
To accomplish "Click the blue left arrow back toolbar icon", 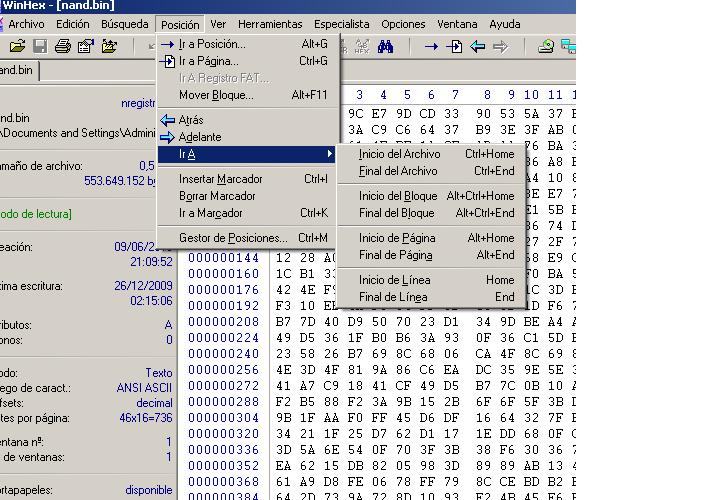I will (x=478, y=46).
